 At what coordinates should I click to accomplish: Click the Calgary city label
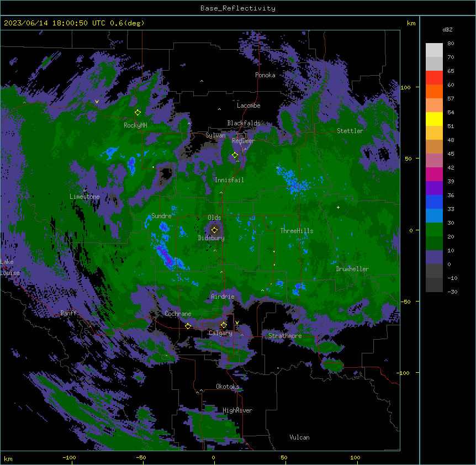click(220, 333)
